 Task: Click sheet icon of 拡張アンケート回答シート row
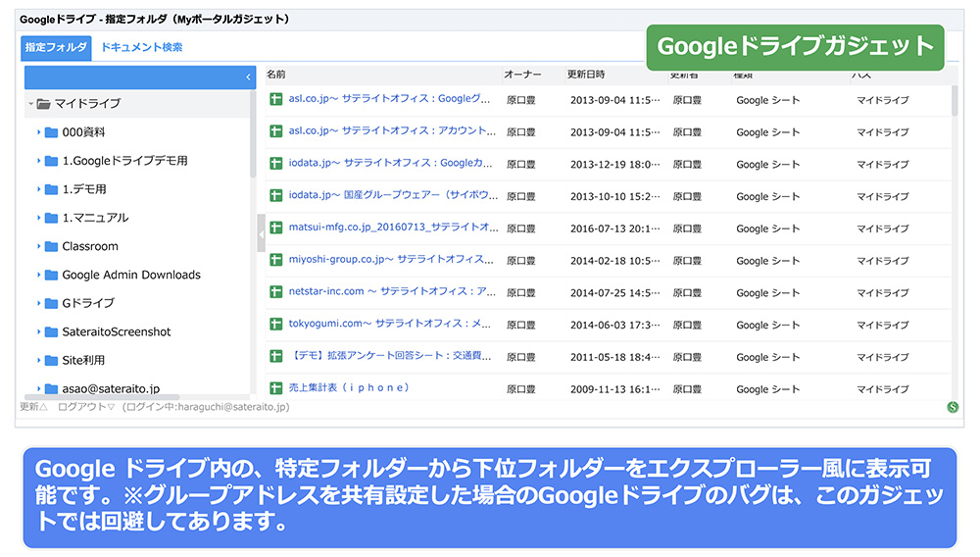[x=275, y=356]
